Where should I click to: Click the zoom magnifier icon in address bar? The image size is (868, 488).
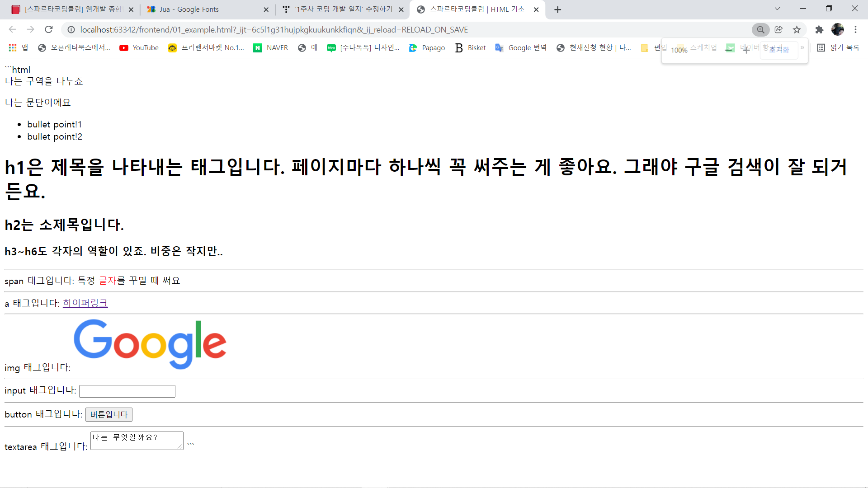[761, 29]
